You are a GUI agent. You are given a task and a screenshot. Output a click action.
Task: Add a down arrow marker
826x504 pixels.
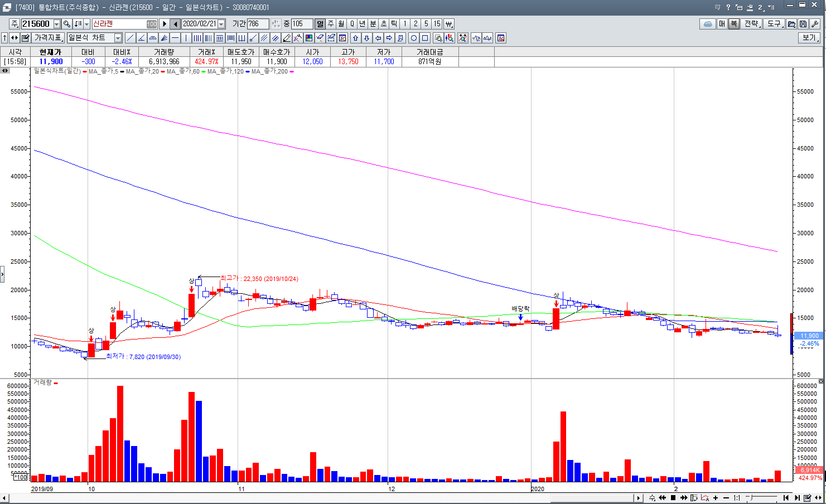coord(366,38)
